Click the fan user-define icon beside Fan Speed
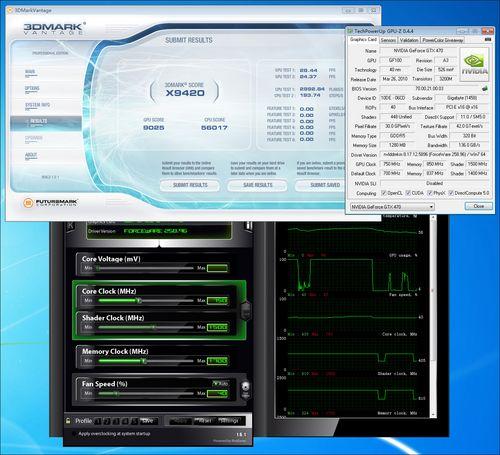 (246, 390)
